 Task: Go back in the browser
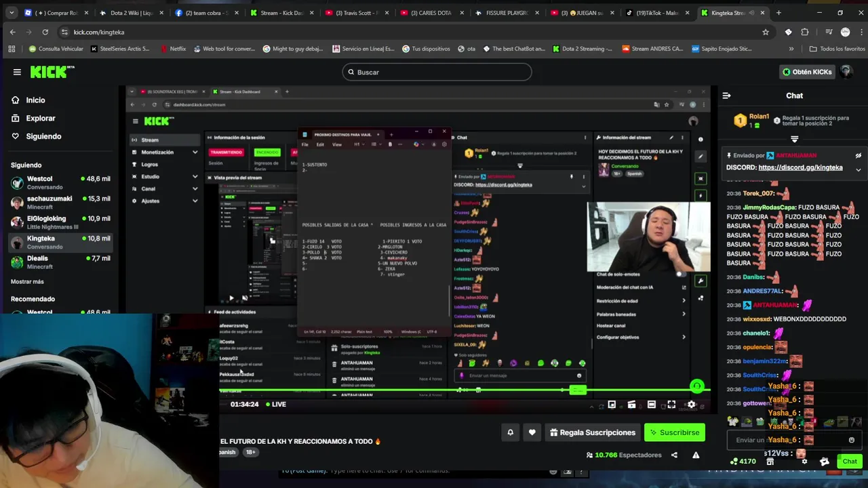click(12, 32)
